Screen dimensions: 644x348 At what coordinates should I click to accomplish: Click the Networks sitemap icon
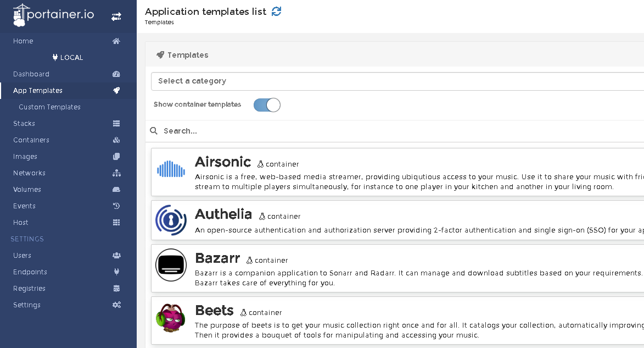(x=116, y=173)
